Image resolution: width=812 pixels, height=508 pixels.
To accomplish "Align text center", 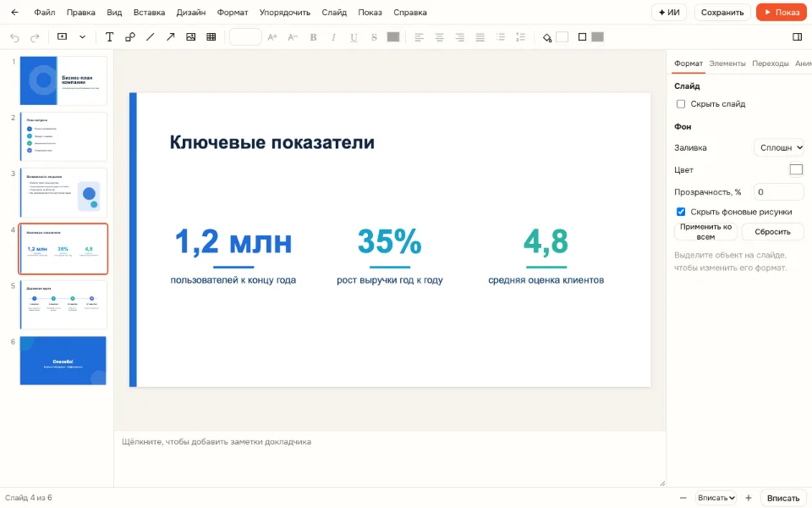I will pyautogui.click(x=440, y=37).
